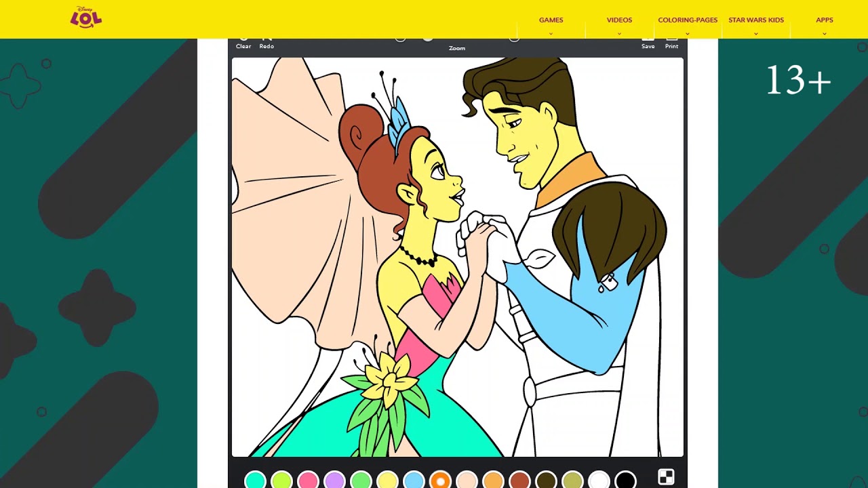Viewport: 868px width, 488px height.
Task: Expand the chevron under Apps
Action: 825,33
